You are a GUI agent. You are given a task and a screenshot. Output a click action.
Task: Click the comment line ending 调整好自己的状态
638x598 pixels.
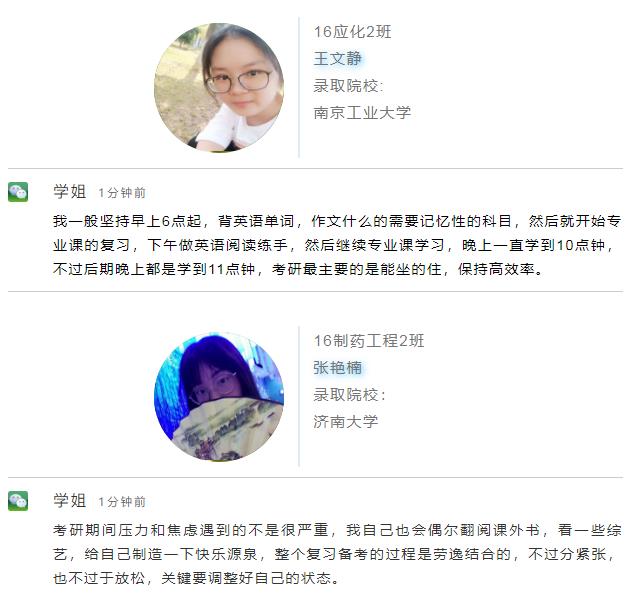(x=196, y=578)
